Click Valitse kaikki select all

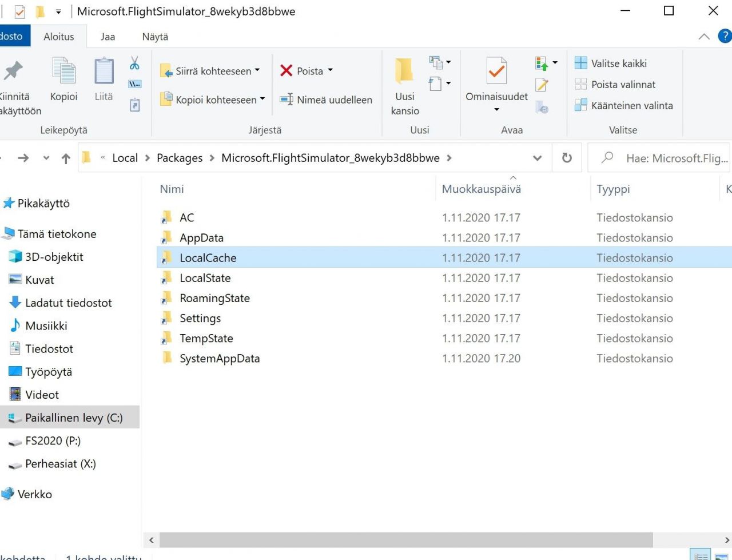(611, 63)
